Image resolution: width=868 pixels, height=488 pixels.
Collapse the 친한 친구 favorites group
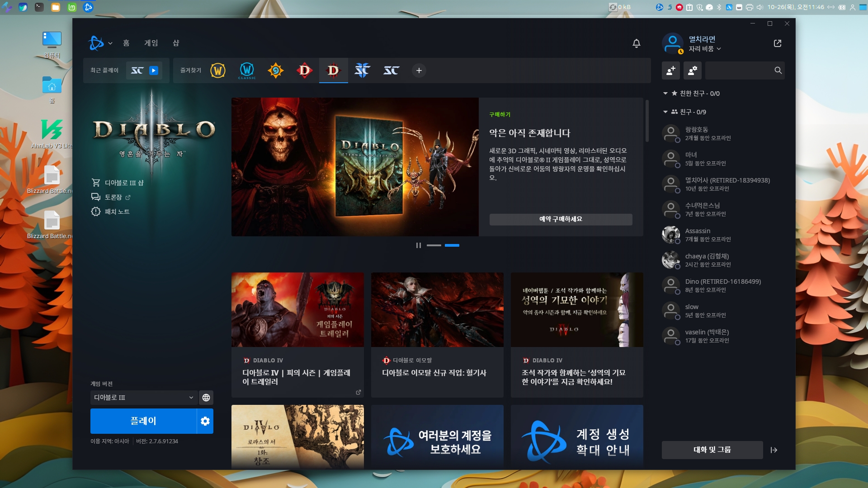point(665,94)
